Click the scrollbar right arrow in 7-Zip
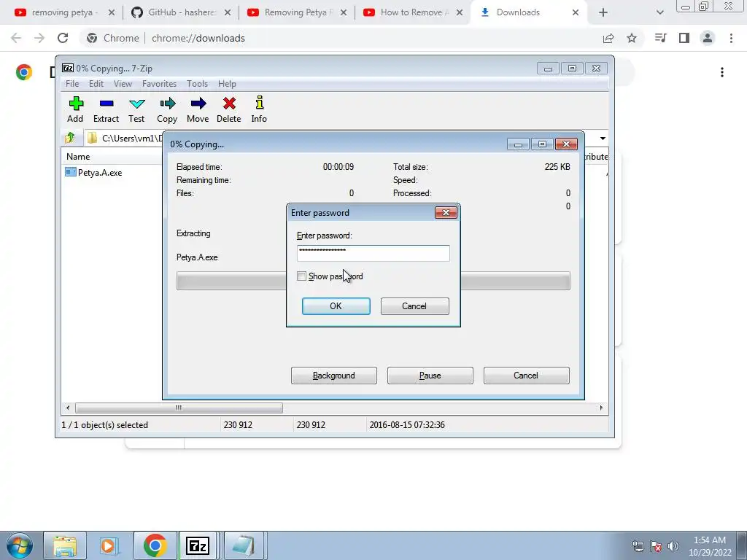Image resolution: width=747 pixels, height=560 pixels. click(601, 408)
